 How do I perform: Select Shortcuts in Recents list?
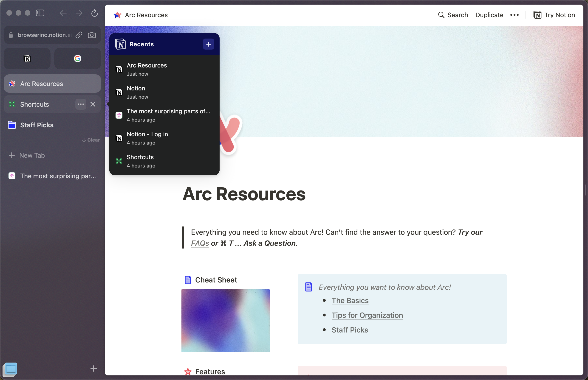[x=164, y=161]
